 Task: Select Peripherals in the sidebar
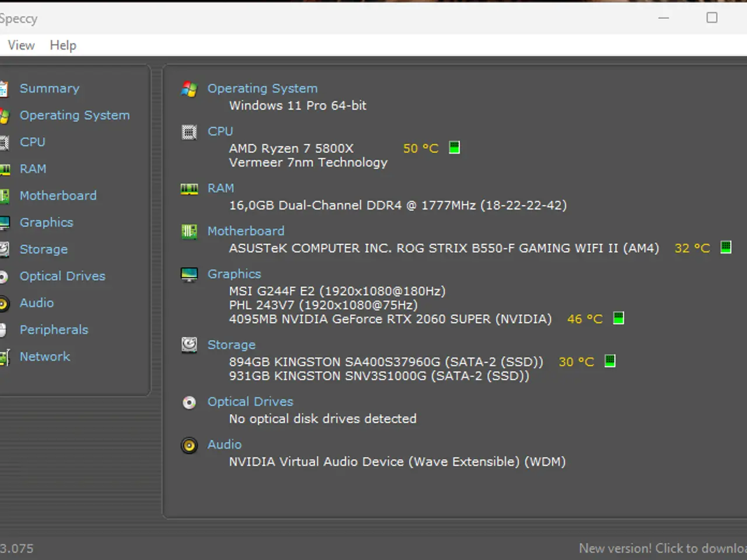(54, 330)
